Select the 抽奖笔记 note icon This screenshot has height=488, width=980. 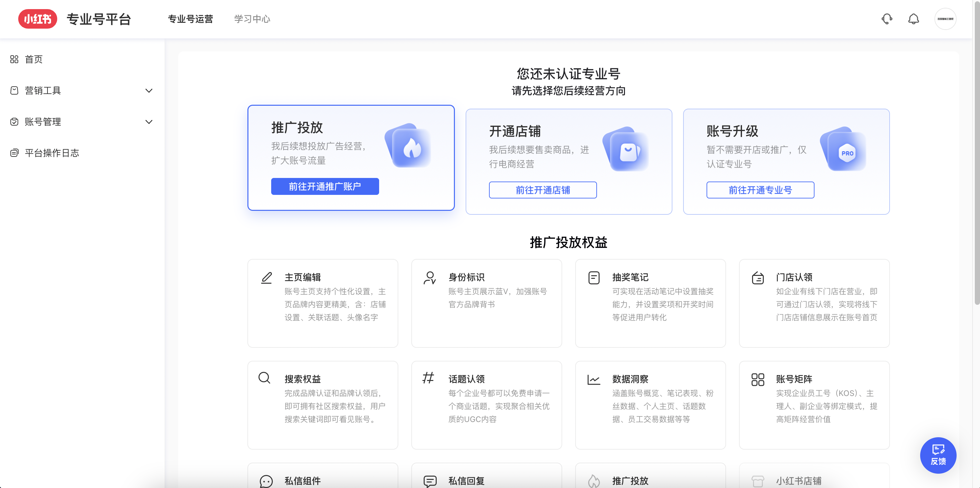pyautogui.click(x=594, y=278)
